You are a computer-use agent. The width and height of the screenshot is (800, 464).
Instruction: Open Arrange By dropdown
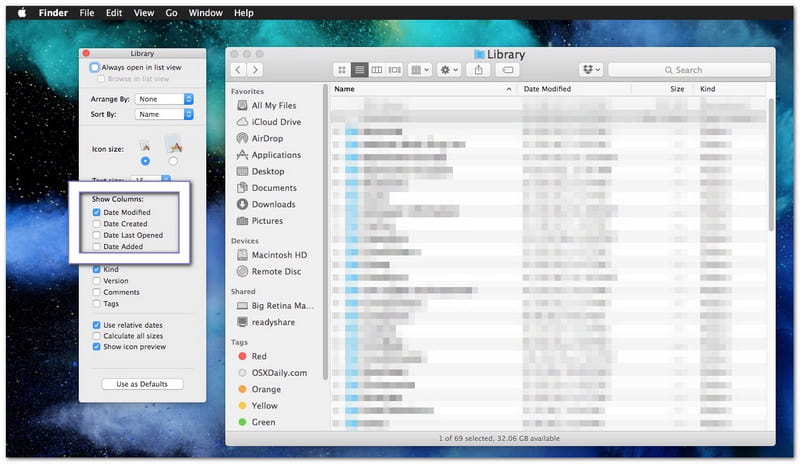[x=164, y=99]
